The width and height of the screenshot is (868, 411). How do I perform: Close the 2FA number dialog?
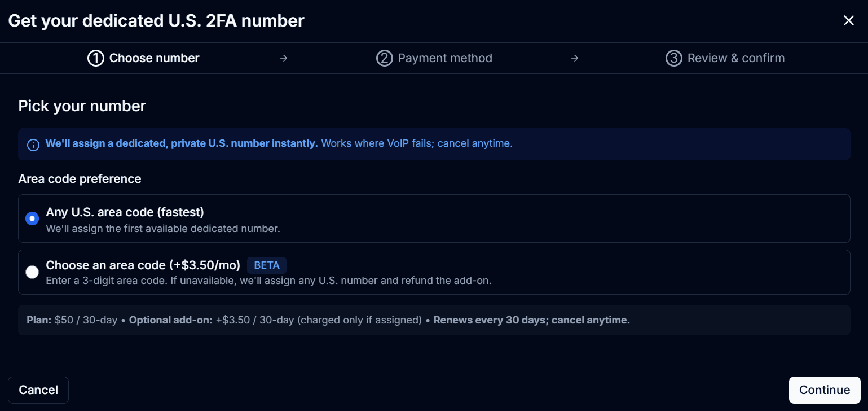tap(848, 20)
